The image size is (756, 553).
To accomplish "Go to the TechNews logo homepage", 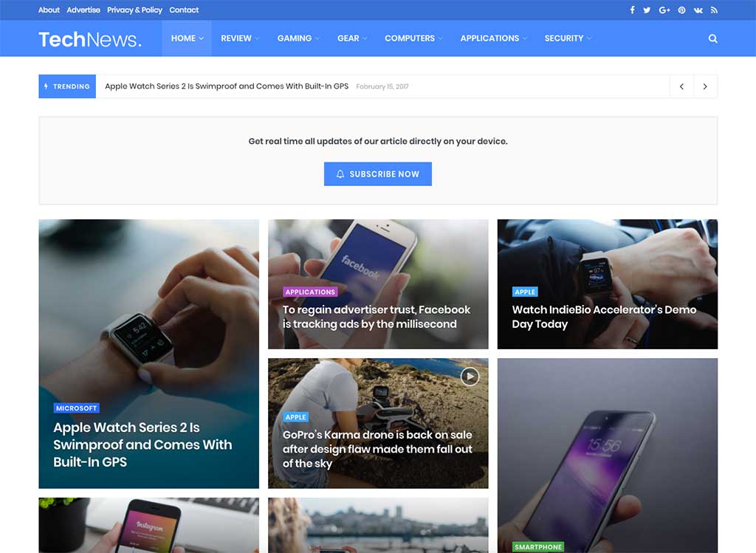I will [90, 39].
